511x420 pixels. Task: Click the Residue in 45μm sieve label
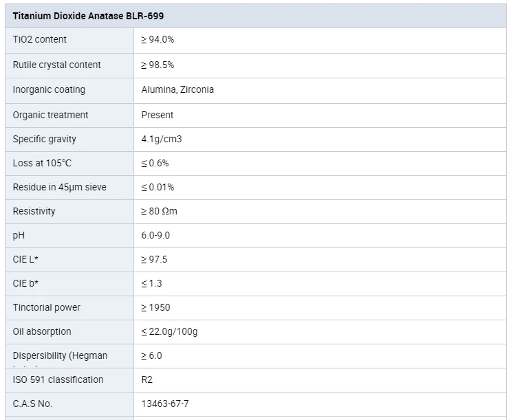click(x=59, y=187)
